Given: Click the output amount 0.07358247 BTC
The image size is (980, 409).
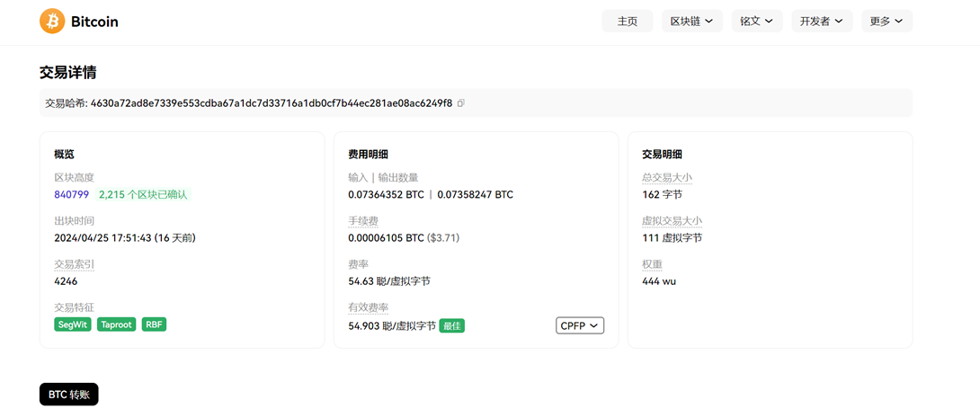Looking at the screenshot, I should click(x=475, y=194).
